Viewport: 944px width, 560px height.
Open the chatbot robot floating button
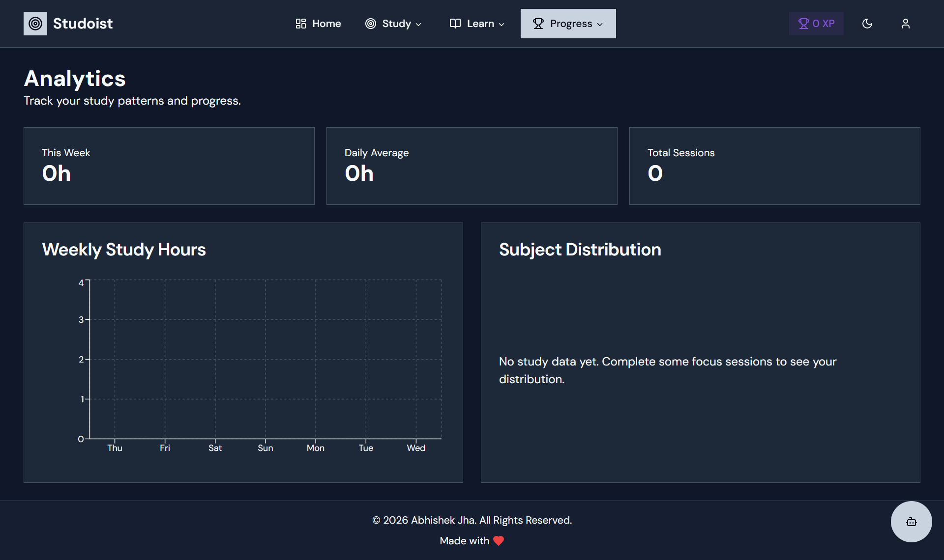pos(911,522)
